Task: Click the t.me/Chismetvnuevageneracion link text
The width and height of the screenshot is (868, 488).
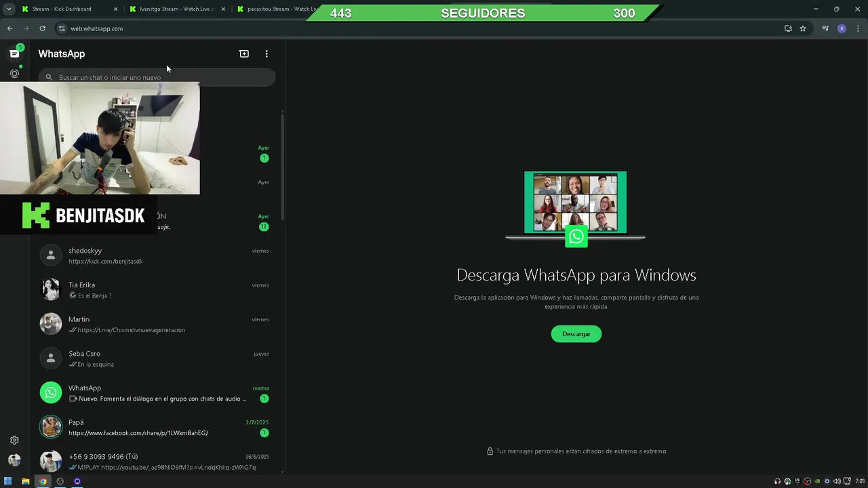Action: point(131,330)
